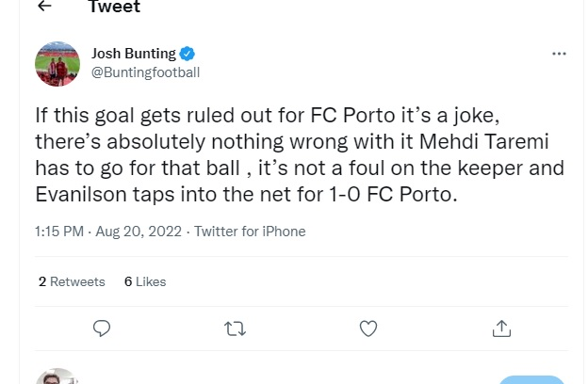Open Josh Bunting's profile picture
This screenshot has height=384, width=588.
(57, 63)
